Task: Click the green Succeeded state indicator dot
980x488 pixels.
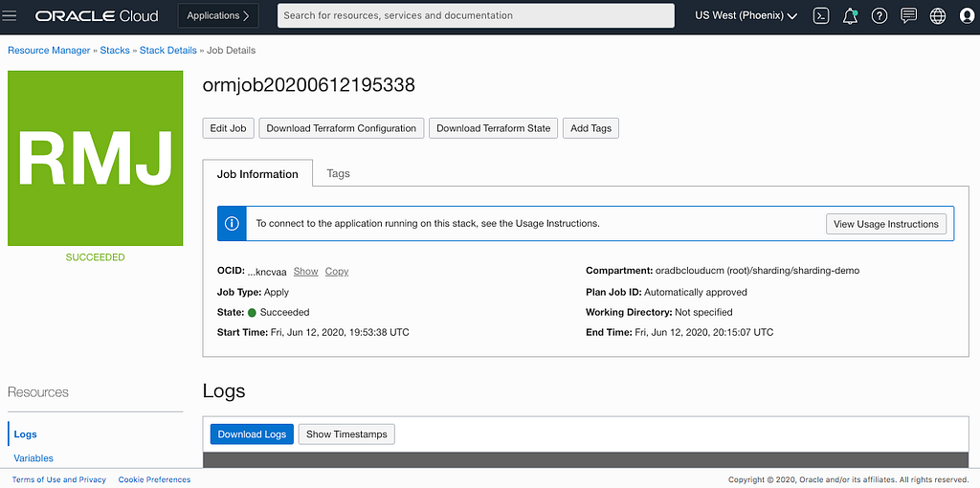Action: click(252, 313)
